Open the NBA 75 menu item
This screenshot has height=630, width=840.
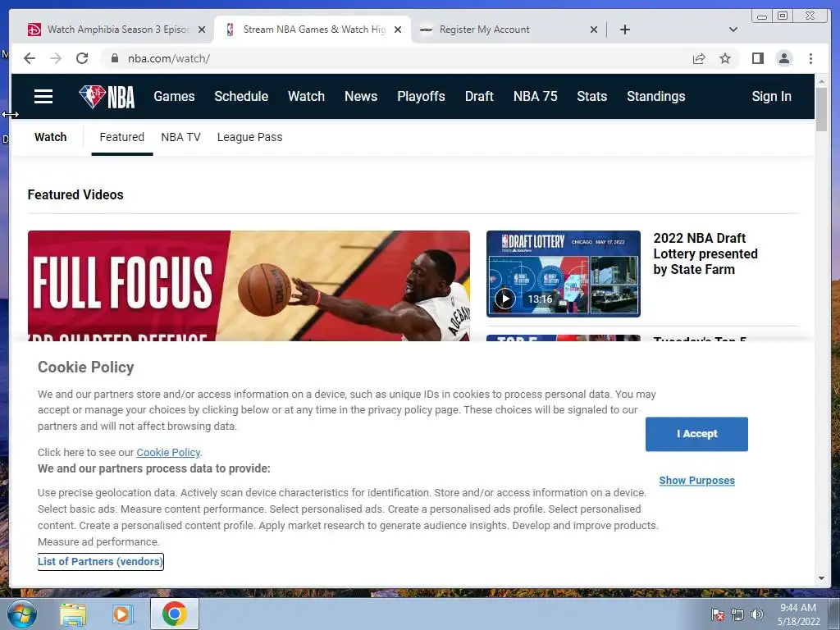point(535,97)
